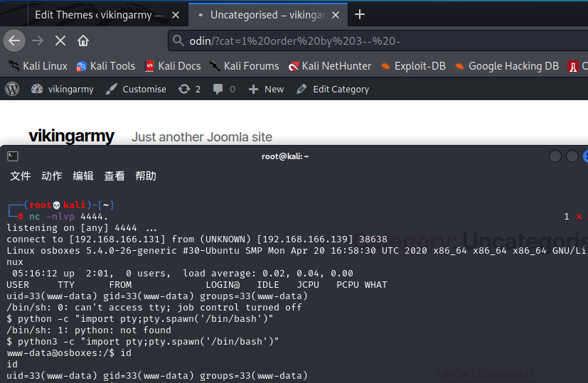Close the Edit Themes tab
The height and width of the screenshot is (383, 588).
[176, 15]
